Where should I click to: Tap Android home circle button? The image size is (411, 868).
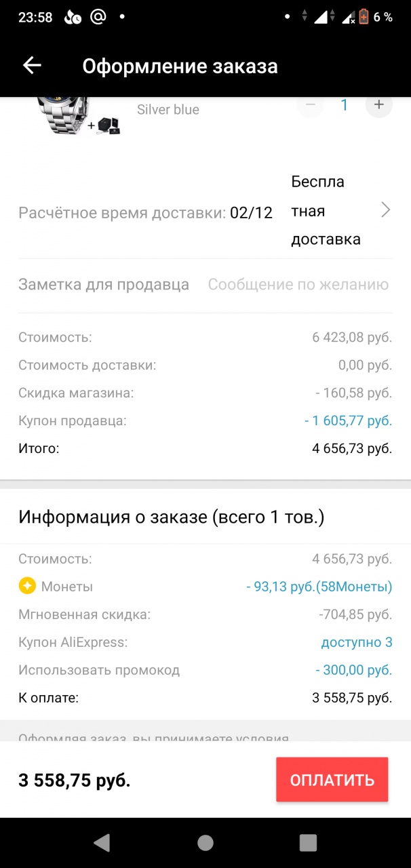205,842
